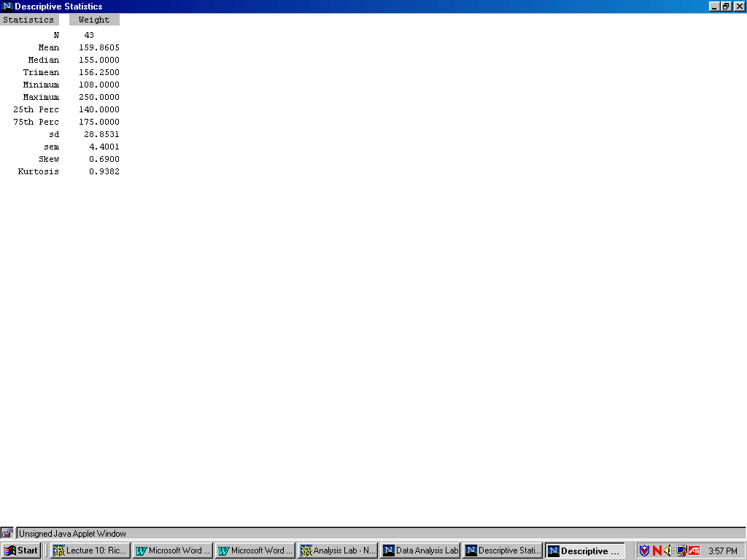Switch to second Microsoft Word taskbar button
Screen dimensions: 747x560
point(255,551)
